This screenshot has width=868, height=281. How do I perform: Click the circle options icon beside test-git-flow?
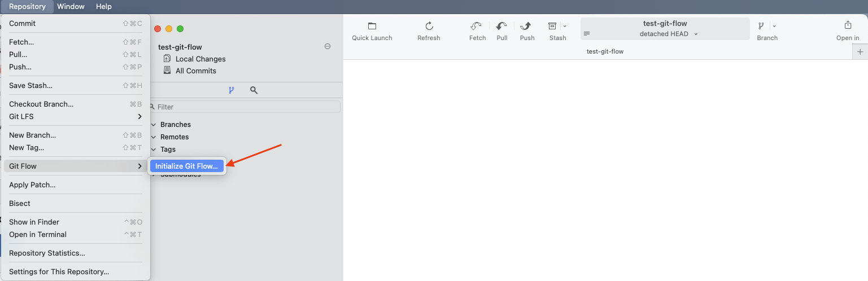click(328, 46)
